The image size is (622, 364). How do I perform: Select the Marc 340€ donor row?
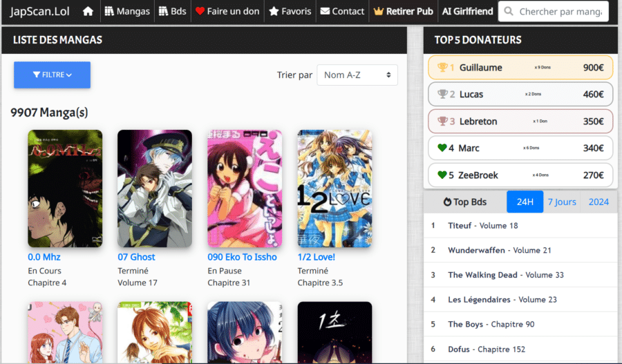520,148
